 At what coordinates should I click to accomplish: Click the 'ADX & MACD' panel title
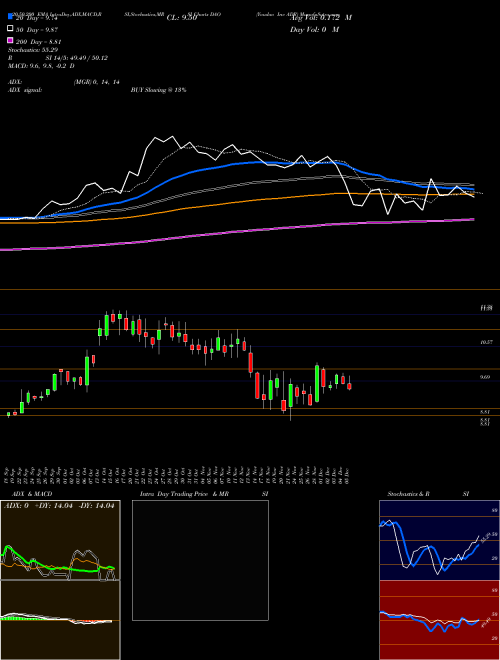[32, 494]
